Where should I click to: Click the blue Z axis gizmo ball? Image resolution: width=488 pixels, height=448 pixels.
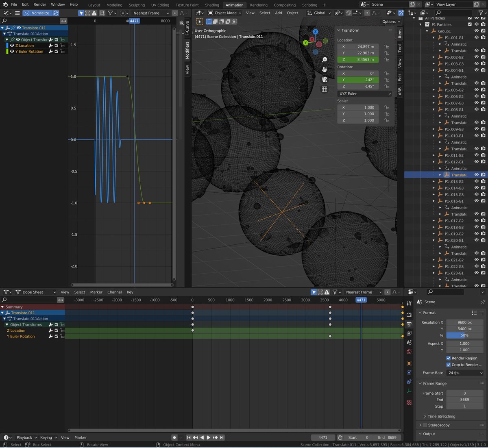(x=315, y=32)
